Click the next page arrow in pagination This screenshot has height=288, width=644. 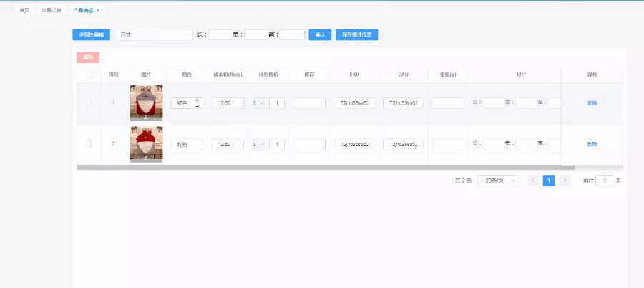tap(565, 181)
